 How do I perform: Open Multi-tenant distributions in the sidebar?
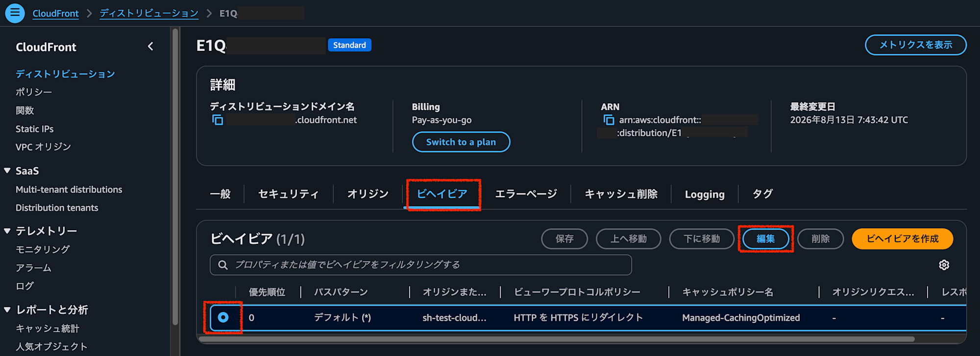[x=69, y=190]
